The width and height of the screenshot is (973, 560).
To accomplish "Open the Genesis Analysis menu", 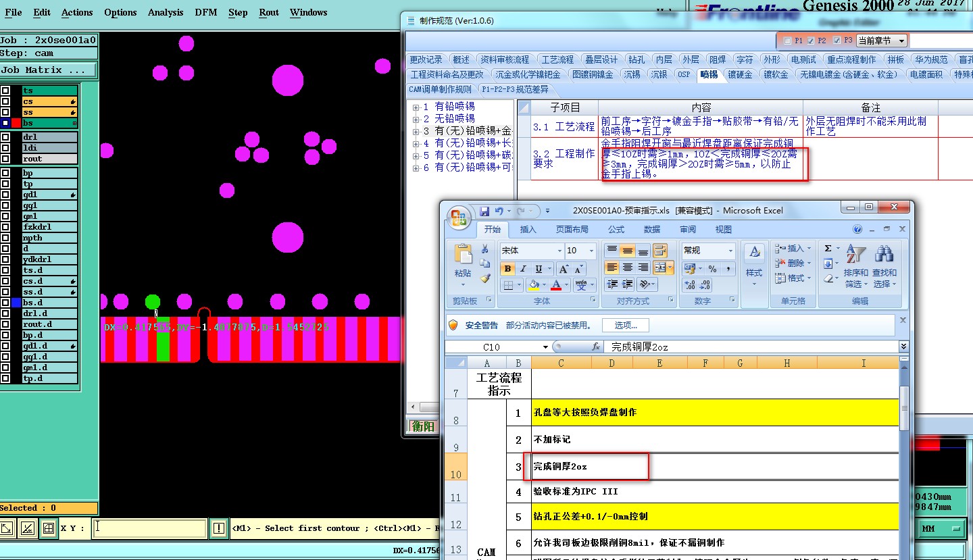I will [x=166, y=12].
